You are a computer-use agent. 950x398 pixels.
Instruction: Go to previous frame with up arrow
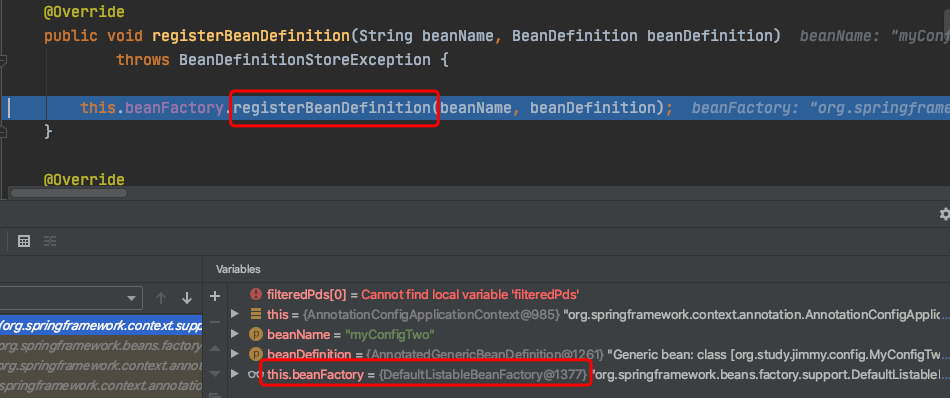coord(161,298)
